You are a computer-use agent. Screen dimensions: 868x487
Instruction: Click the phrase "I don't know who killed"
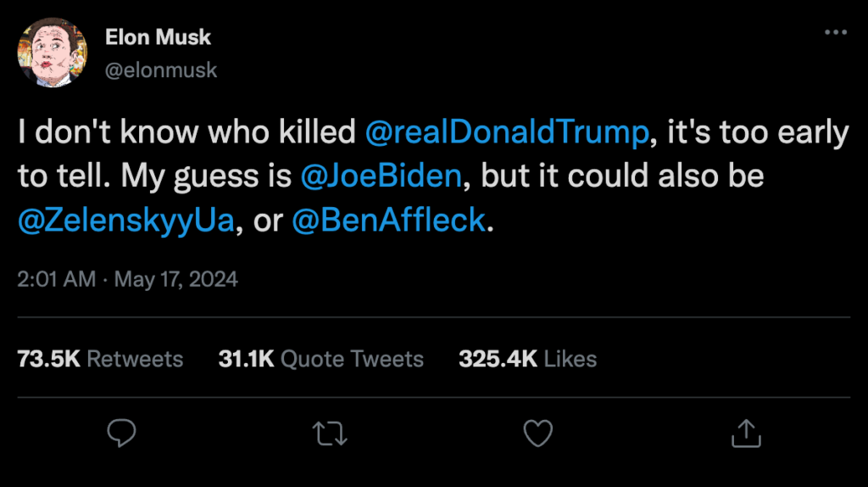(186, 132)
